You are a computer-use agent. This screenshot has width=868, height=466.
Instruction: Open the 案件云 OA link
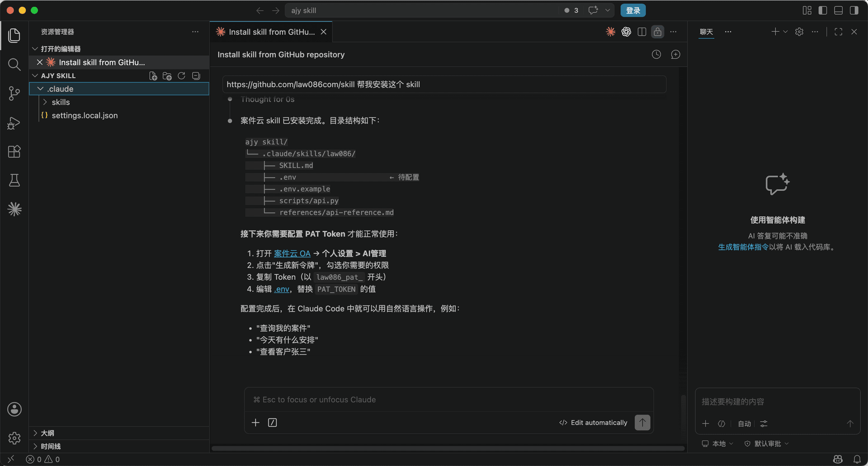[x=292, y=254]
